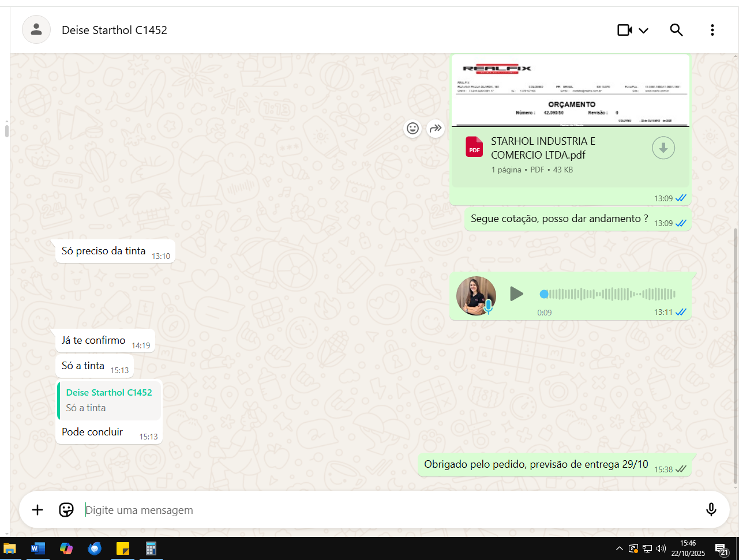Record a voice message with the microphone
The width and height of the screenshot is (739, 560).
pyautogui.click(x=711, y=509)
